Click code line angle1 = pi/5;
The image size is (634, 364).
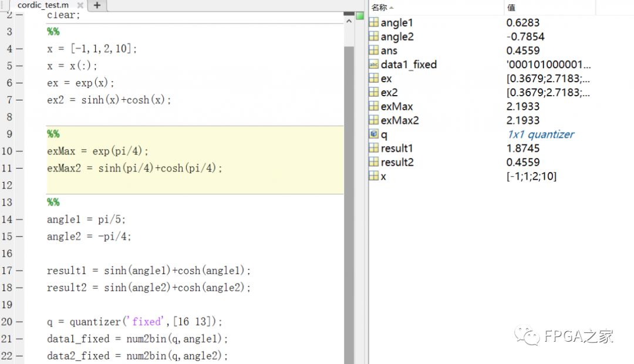tap(86, 220)
